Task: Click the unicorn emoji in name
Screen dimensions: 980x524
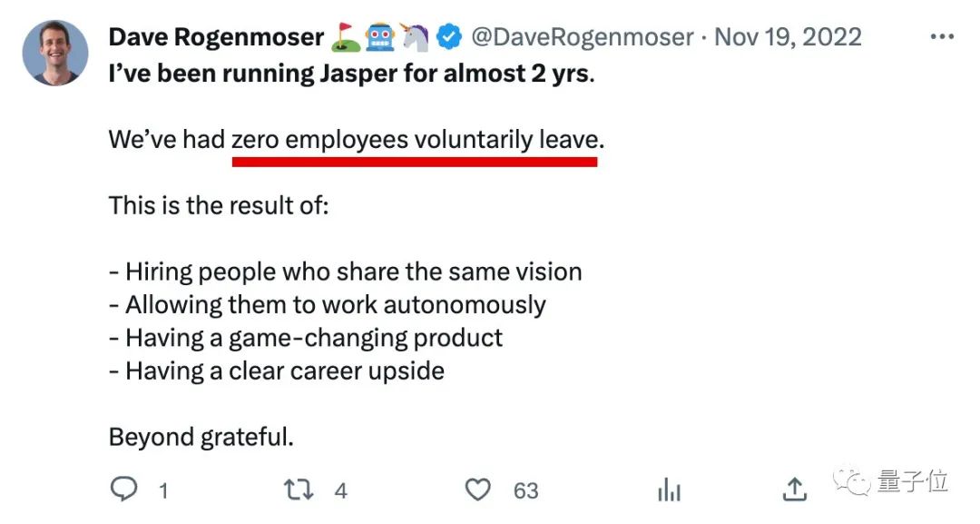Action: tap(415, 37)
